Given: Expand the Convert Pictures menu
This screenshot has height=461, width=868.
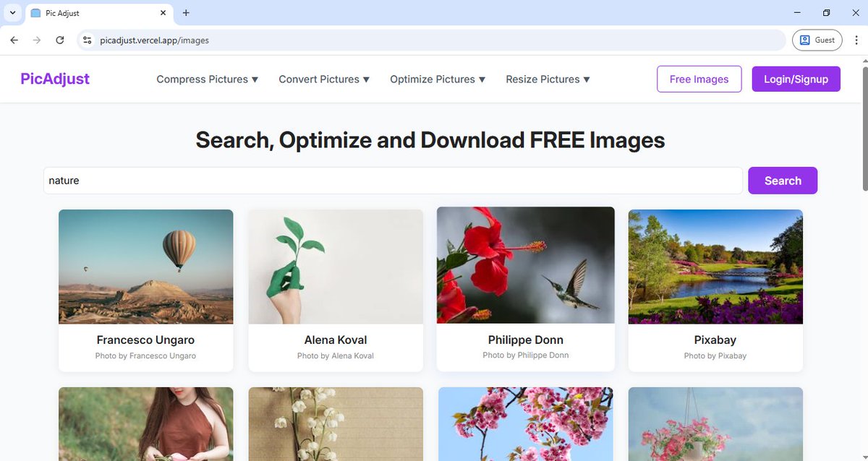Looking at the screenshot, I should pyautogui.click(x=324, y=79).
